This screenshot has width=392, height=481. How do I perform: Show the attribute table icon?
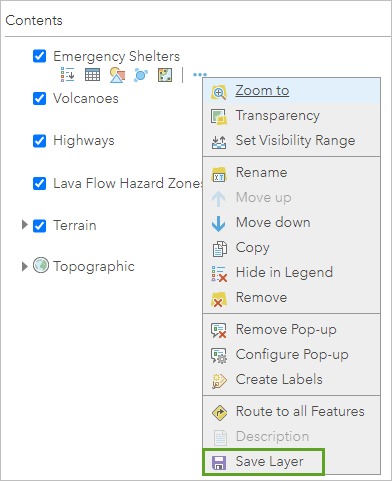[x=92, y=75]
